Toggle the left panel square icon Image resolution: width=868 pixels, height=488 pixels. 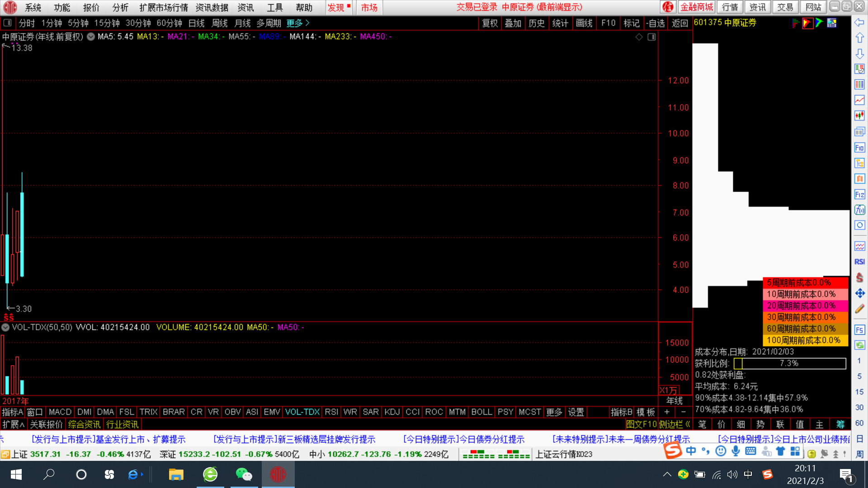point(8,23)
